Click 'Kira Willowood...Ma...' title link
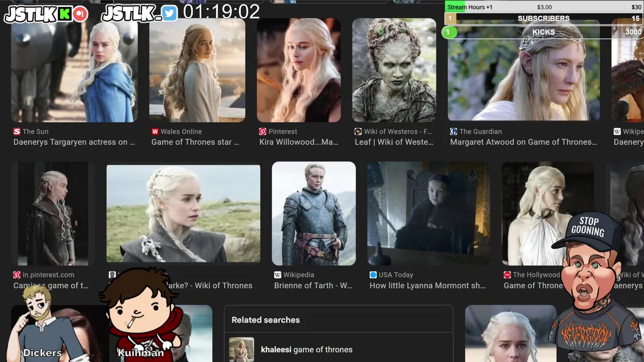The height and width of the screenshot is (362, 644). tap(299, 142)
